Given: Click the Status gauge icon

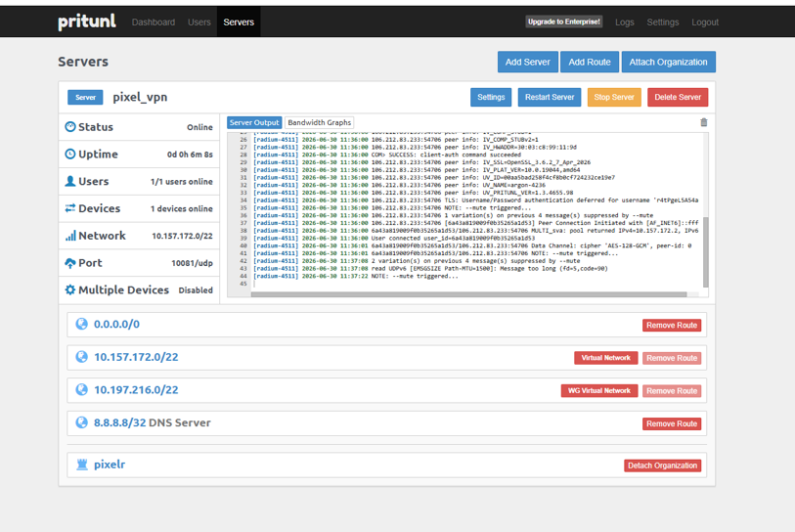Looking at the screenshot, I should (70, 127).
